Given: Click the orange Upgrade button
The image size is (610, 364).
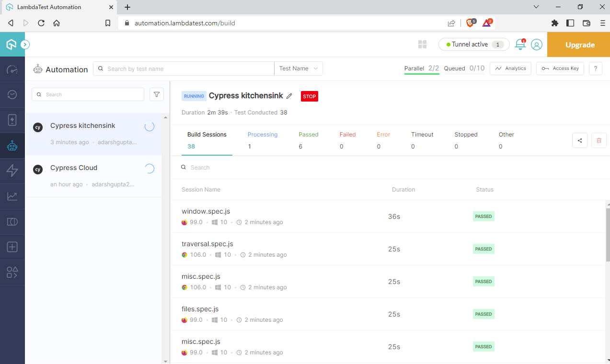Looking at the screenshot, I should point(579,45).
